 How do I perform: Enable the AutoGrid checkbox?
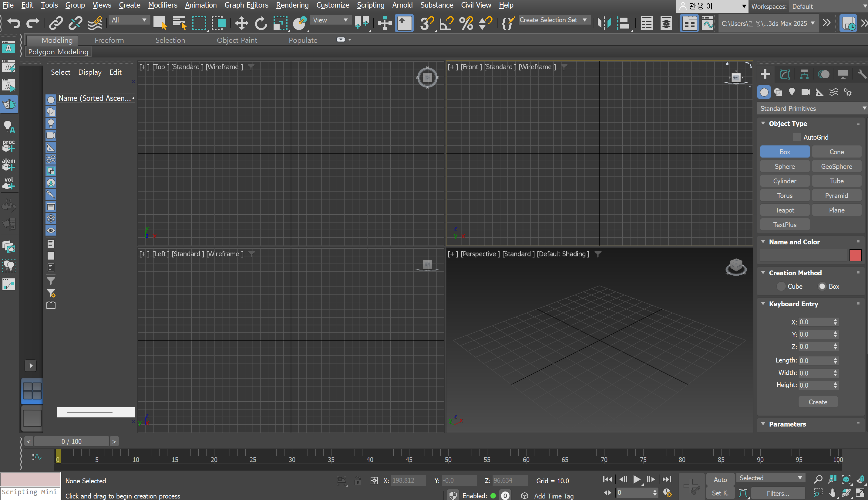797,137
